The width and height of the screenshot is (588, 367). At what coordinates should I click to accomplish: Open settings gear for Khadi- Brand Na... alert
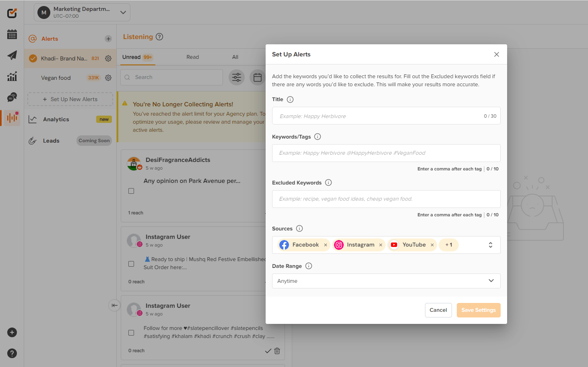coord(108,58)
